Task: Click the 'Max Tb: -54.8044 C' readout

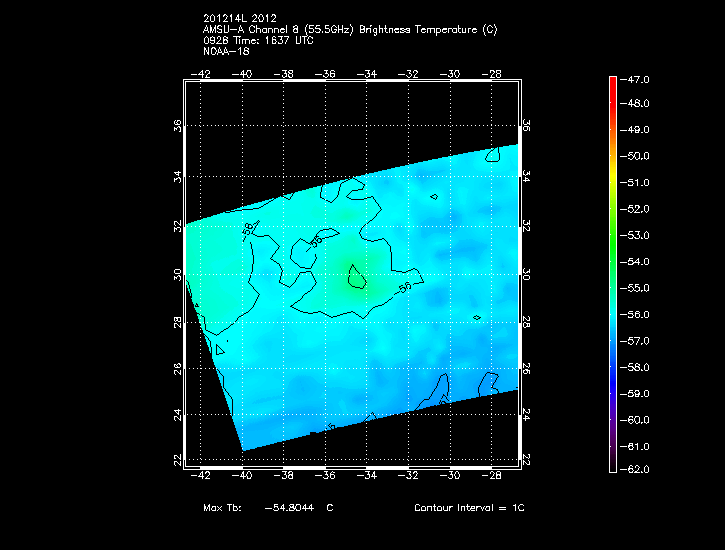Action: pyautogui.click(x=268, y=508)
